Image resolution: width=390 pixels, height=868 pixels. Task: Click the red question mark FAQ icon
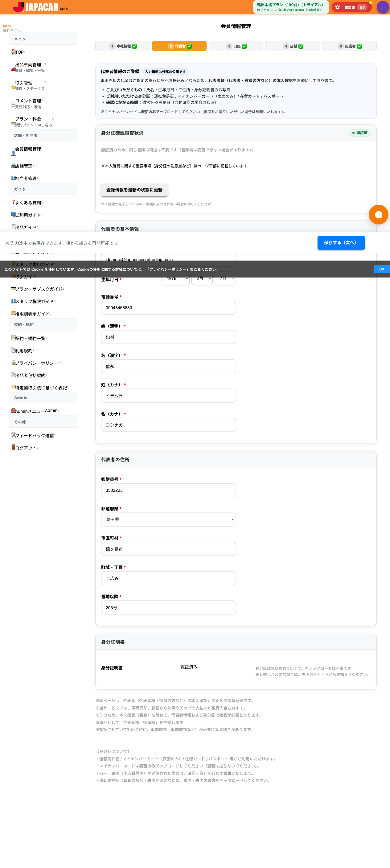[13, 202]
